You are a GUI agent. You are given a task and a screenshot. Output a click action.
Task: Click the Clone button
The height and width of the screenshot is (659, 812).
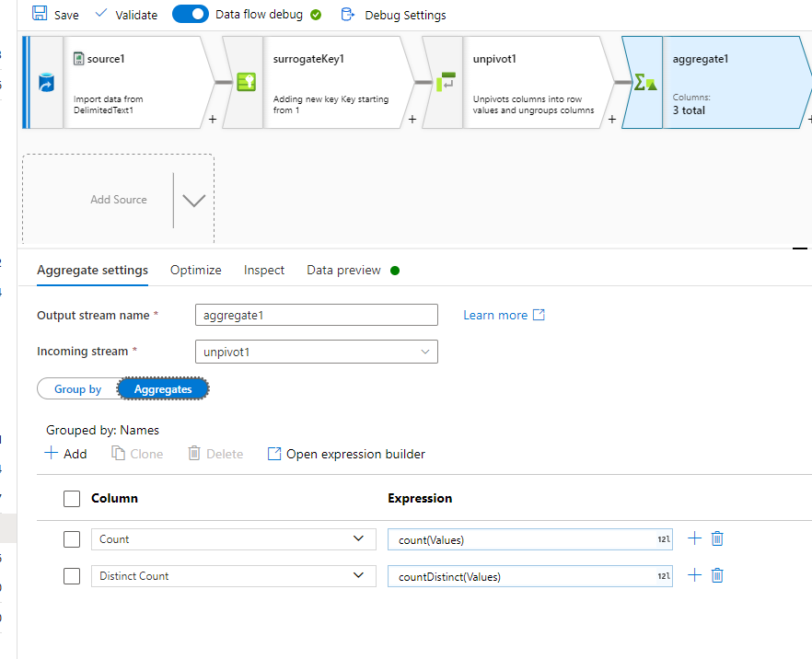coord(137,454)
